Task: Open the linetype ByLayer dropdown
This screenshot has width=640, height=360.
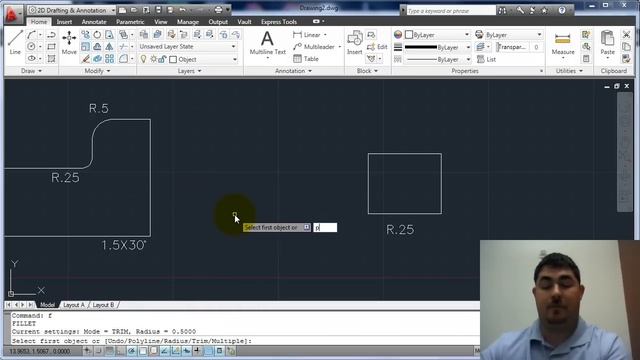Action: click(437, 59)
